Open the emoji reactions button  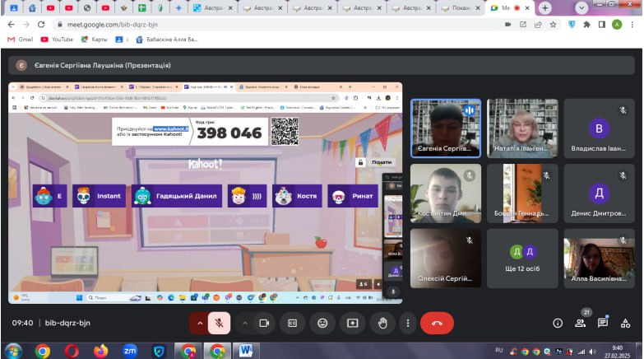pyautogui.click(x=322, y=324)
